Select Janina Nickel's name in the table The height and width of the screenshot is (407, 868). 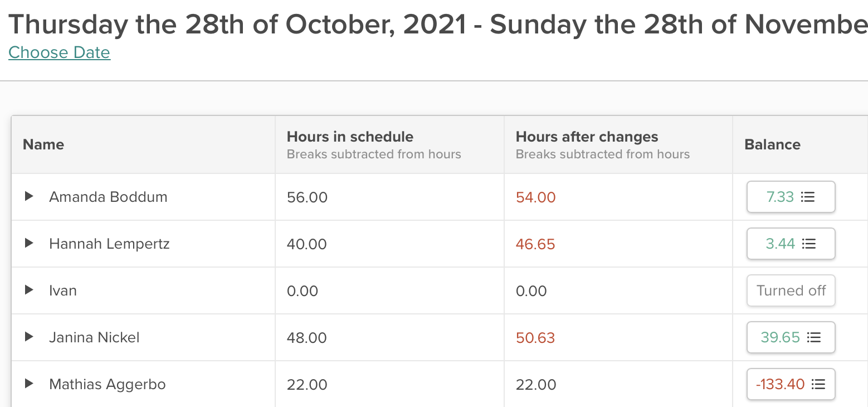[x=94, y=337]
